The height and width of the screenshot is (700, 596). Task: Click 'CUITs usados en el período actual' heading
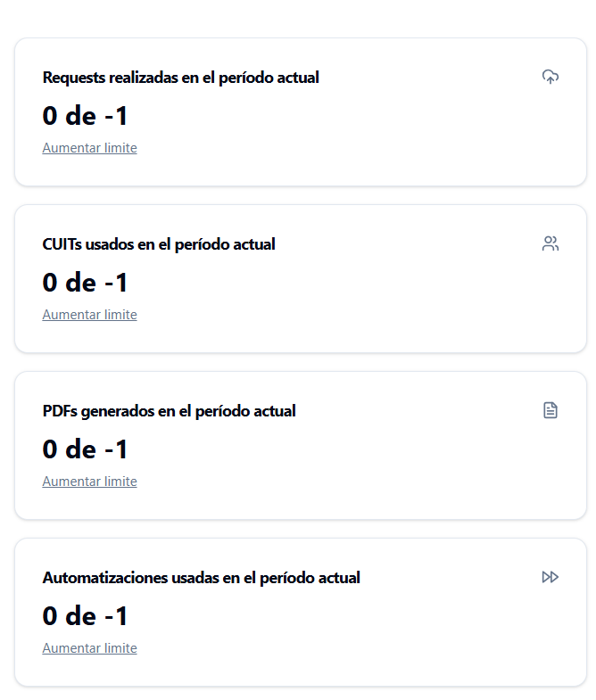[159, 244]
